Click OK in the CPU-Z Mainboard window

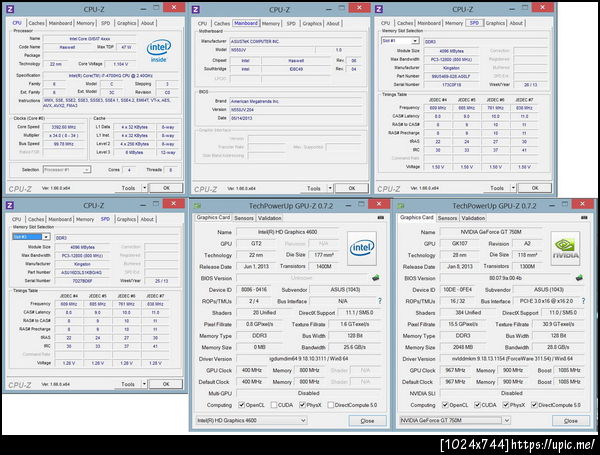352,188
